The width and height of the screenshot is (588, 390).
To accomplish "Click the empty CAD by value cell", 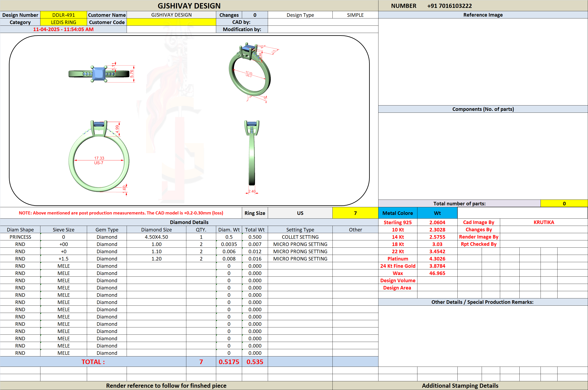I will pyautogui.click(x=323, y=22).
